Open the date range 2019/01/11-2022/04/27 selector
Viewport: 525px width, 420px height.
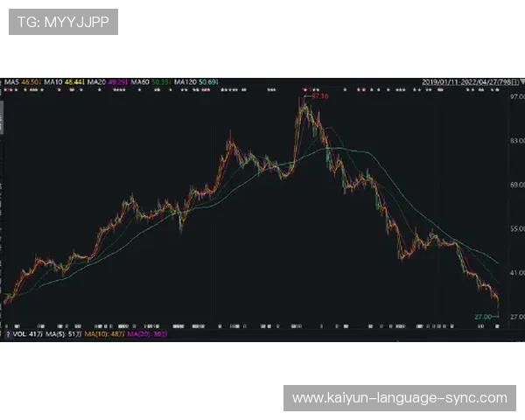tap(463, 81)
